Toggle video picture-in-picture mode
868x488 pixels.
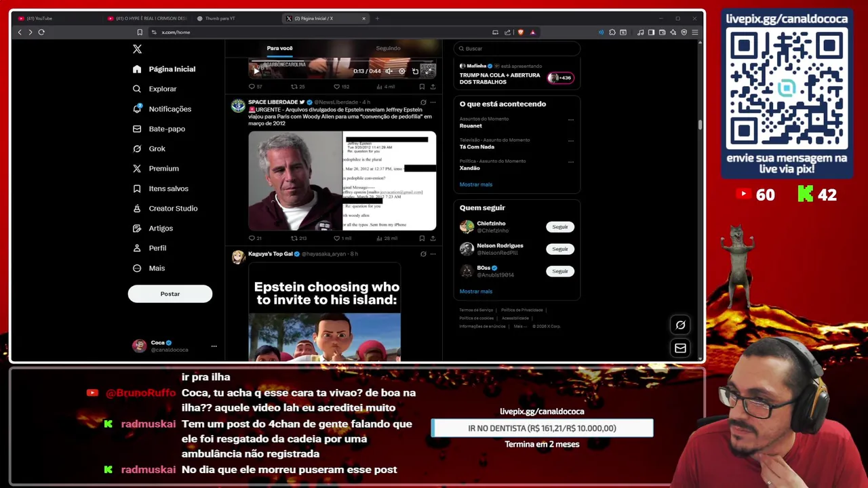(x=415, y=70)
